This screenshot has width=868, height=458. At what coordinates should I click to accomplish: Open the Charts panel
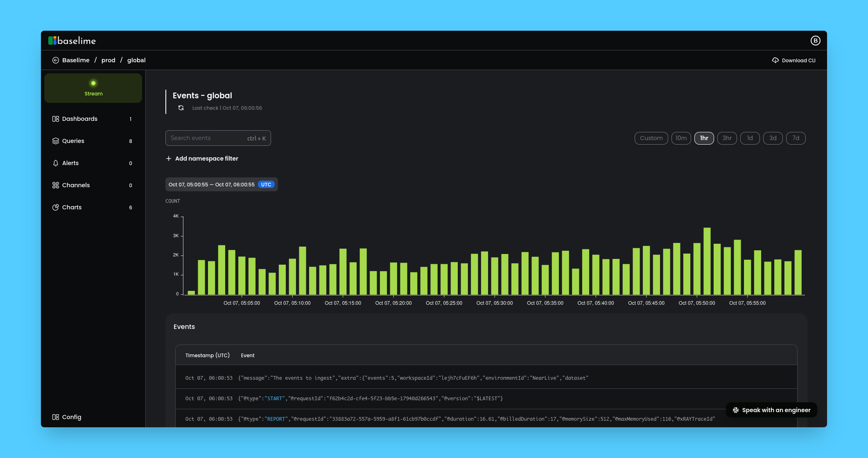coord(72,207)
